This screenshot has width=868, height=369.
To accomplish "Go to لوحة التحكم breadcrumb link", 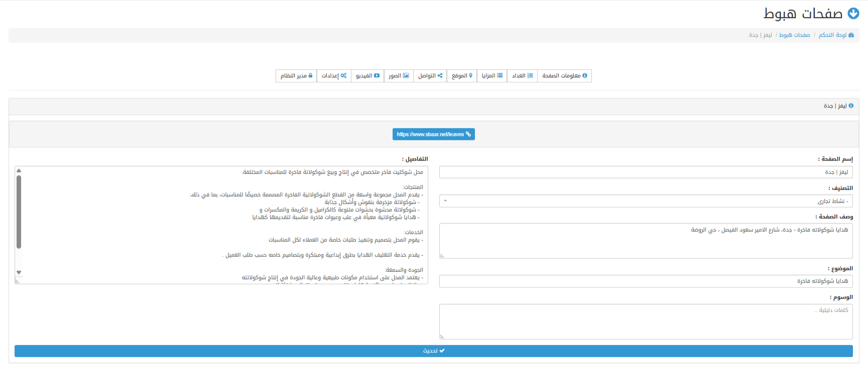I will (x=832, y=35).
